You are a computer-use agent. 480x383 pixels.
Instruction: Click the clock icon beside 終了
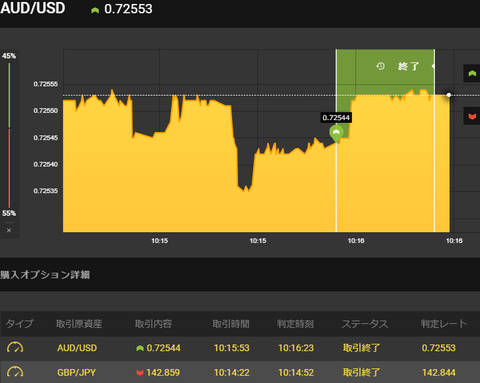click(x=380, y=66)
